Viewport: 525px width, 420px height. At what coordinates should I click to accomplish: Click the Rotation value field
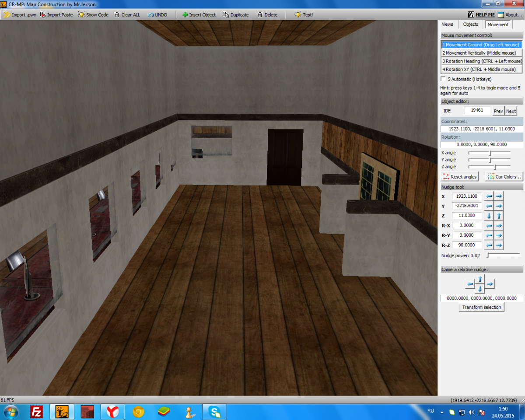pyautogui.click(x=482, y=144)
